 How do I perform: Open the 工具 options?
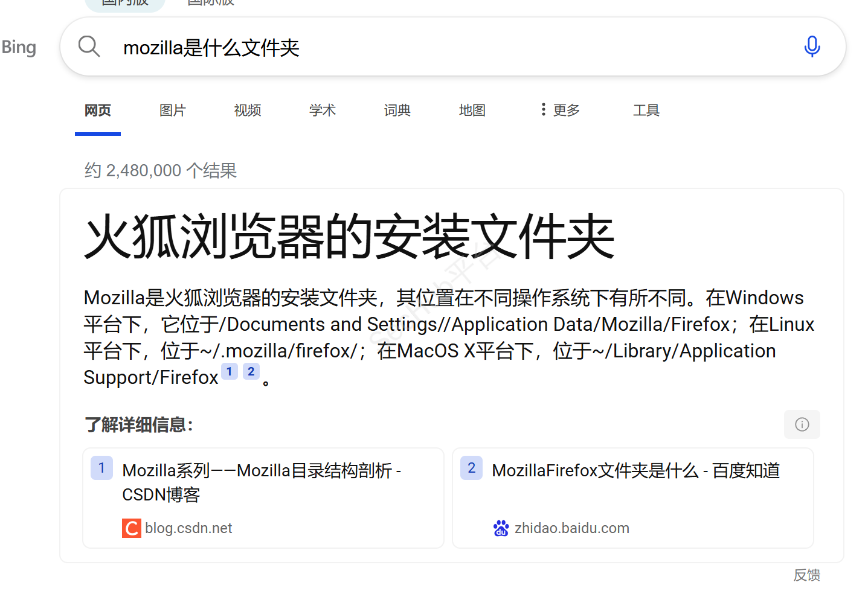(x=646, y=110)
